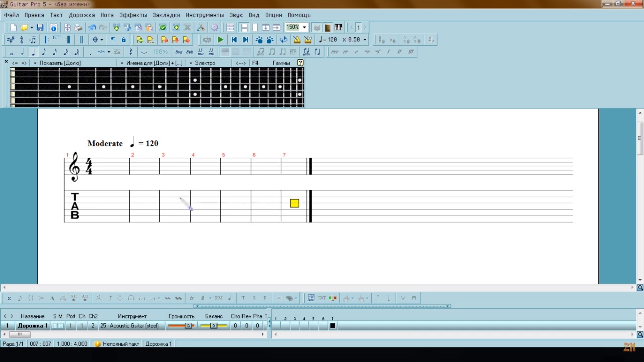Open the Эффекты menu
This screenshot has height=362, width=644.
[x=133, y=15]
